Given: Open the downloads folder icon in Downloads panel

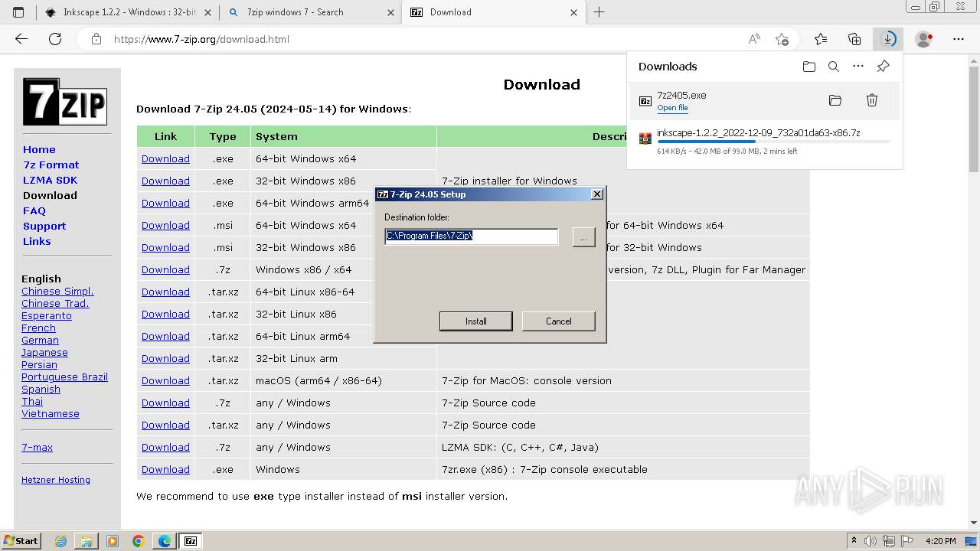Looking at the screenshot, I should 809,67.
